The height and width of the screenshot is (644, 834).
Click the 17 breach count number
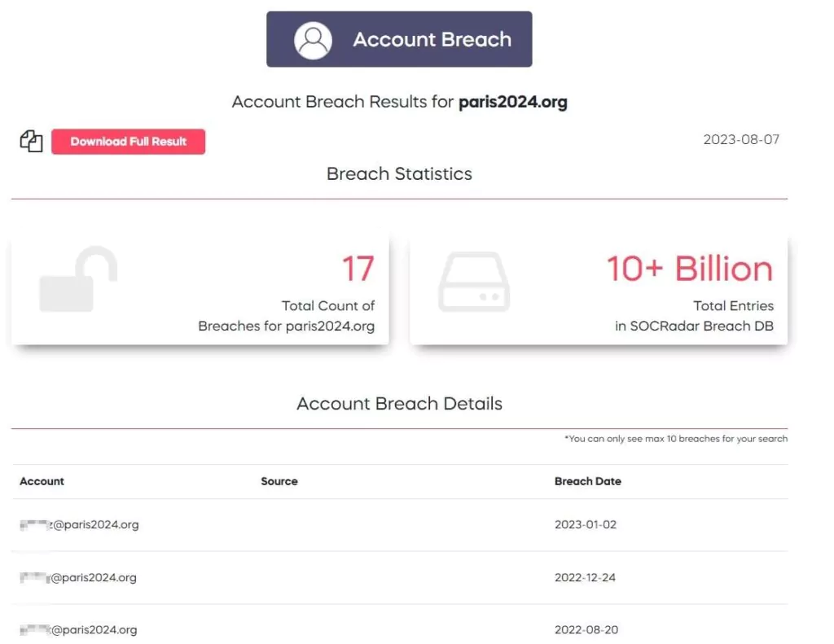point(358,268)
